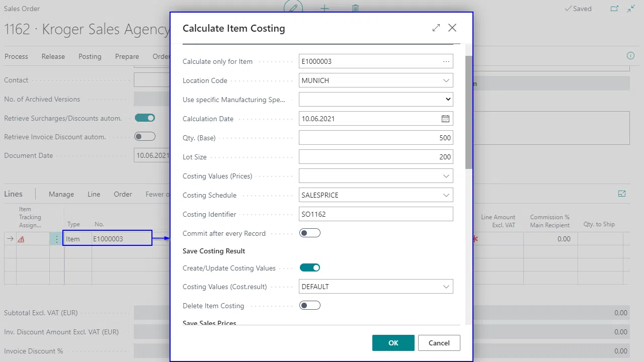Open the Order menu in Lines
Image resolution: width=644 pixels, height=362 pixels.
(x=123, y=194)
